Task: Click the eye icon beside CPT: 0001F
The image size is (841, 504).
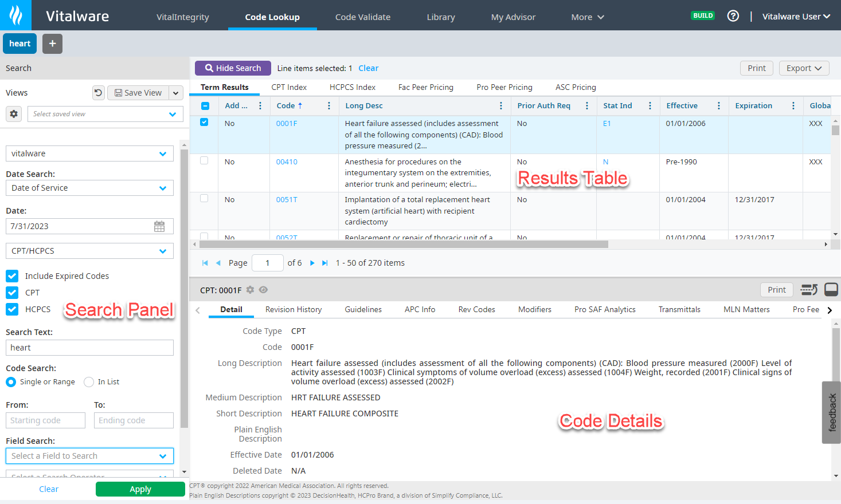Action: (x=263, y=290)
